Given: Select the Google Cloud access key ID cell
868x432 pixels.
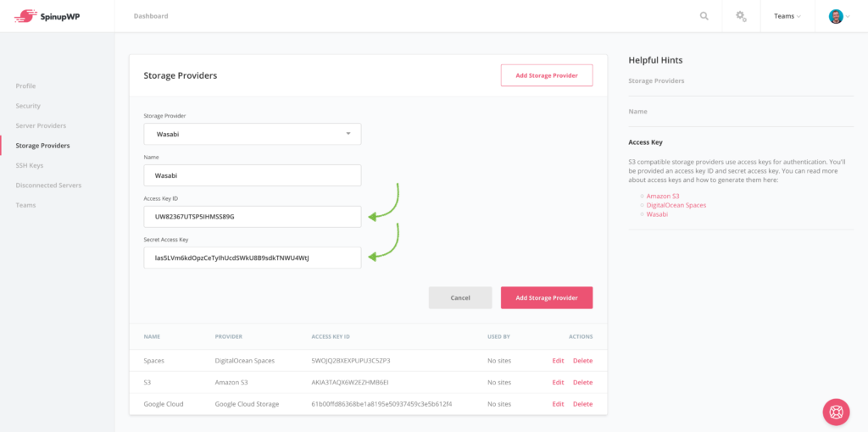Looking at the screenshot, I should [x=382, y=404].
